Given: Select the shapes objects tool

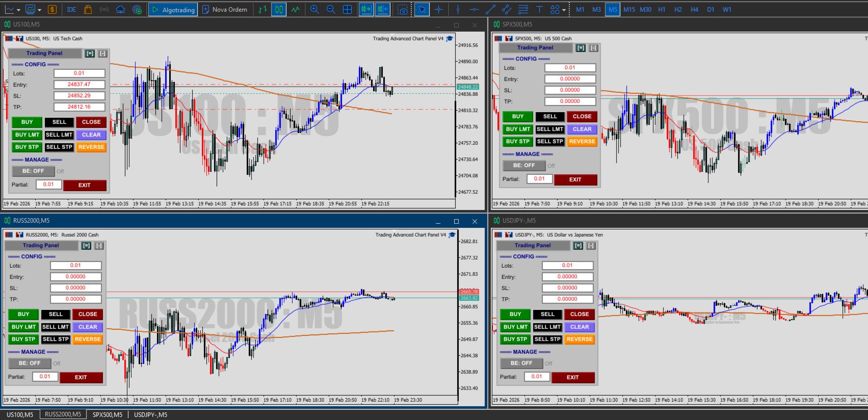Looking at the screenshot, I should pyautogui.click(x=555, y=10).
